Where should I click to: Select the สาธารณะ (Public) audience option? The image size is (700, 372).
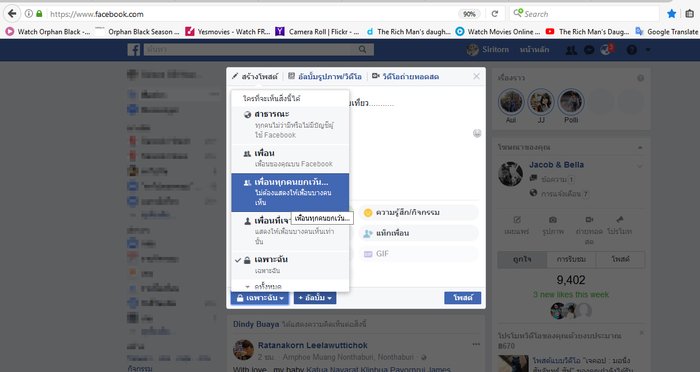[290, 125]
